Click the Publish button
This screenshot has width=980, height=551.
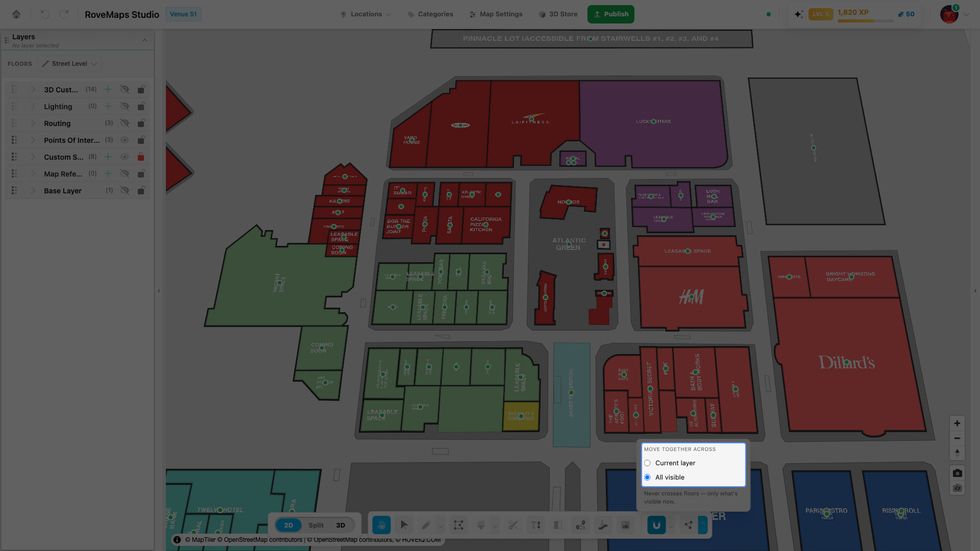[x=611, y=14]
